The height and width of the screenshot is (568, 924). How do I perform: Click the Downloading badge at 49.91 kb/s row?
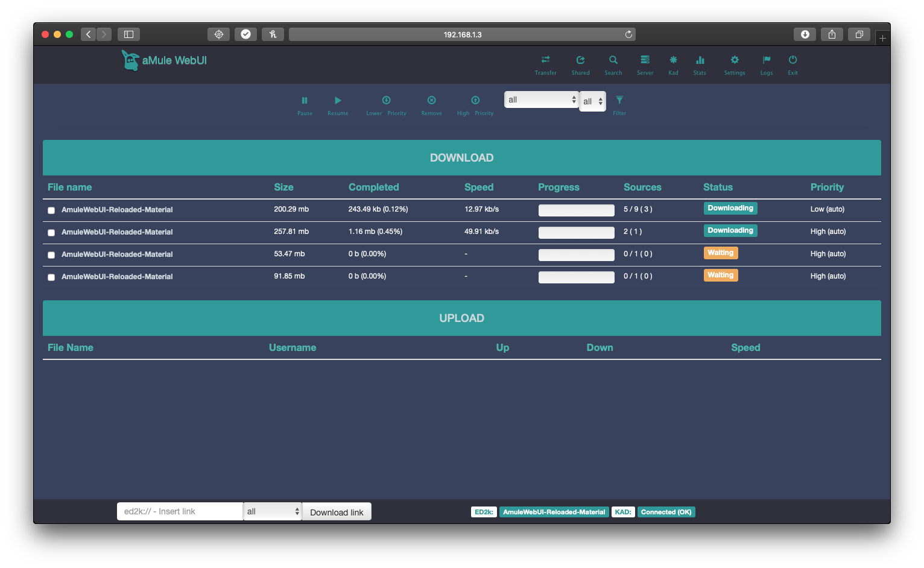730,230
